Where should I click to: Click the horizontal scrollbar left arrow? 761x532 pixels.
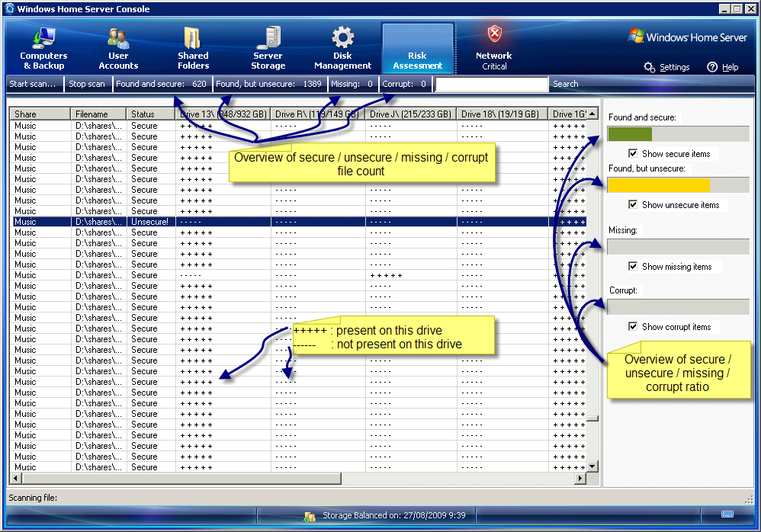point(15,478)
